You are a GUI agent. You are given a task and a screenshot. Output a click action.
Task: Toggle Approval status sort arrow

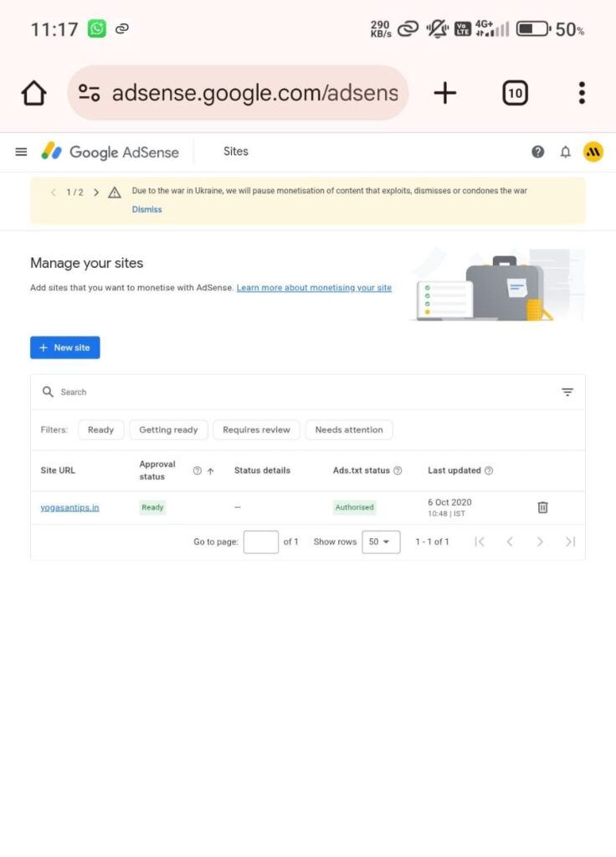210,470
